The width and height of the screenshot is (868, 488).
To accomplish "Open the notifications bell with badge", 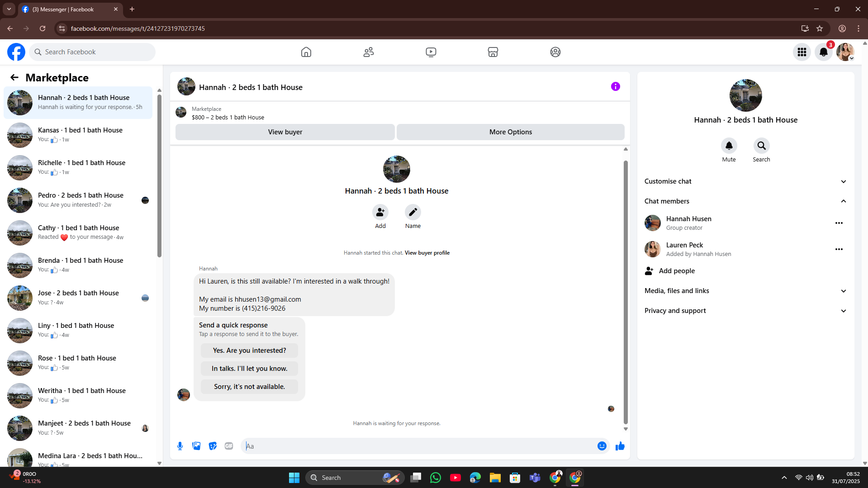I will pyautogui.click(x=824, y=52).
